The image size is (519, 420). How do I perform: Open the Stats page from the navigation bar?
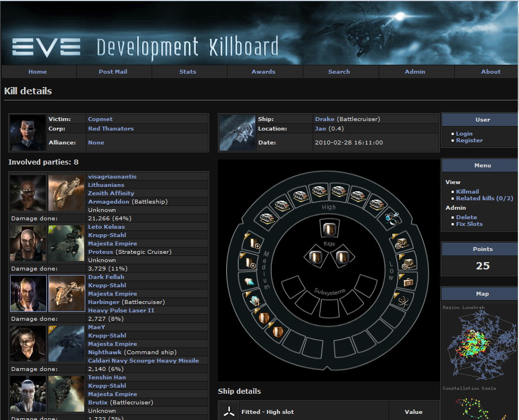point(188,71)
